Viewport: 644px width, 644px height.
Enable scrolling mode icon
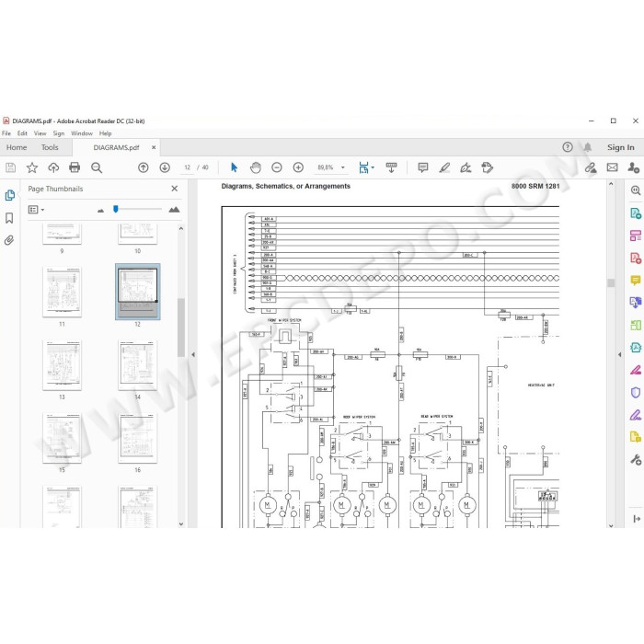(x=391, y=167)
